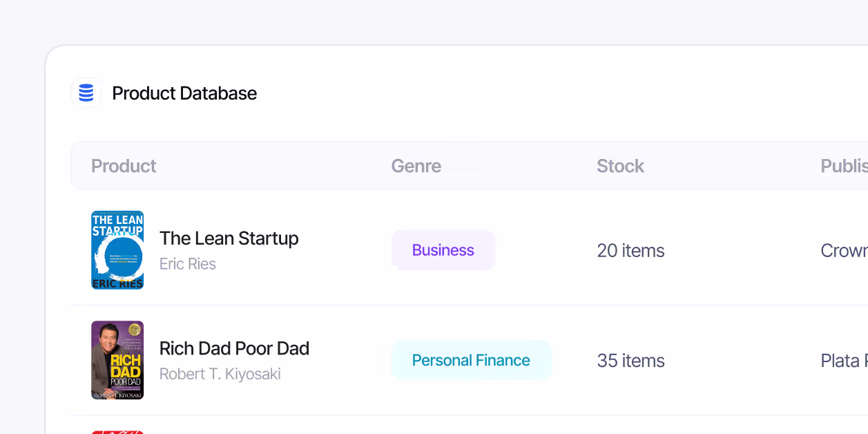Viewport: 868px width, 434px height.
Task: Click author name Robert T. Kiyosaki
Action: [x=220, y=374]
